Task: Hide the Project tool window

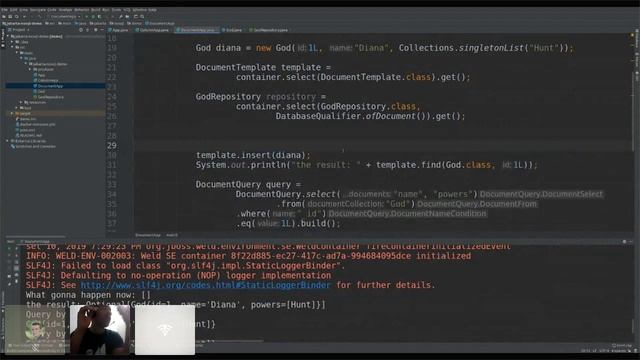Action: pyautogui.click(x=102, y=30)
